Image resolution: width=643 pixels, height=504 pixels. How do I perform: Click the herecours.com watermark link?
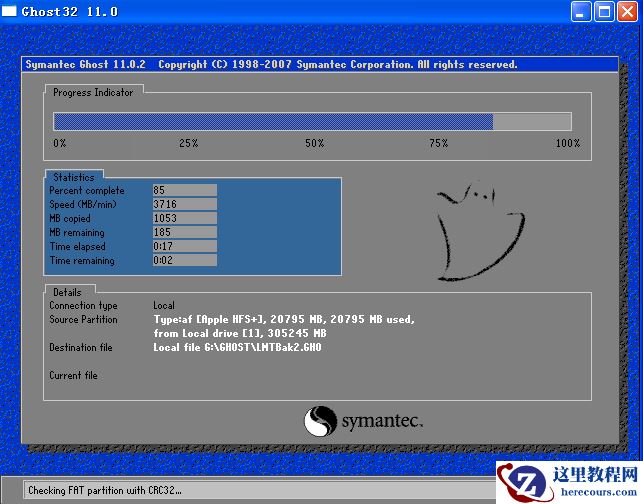pos(596,493)
